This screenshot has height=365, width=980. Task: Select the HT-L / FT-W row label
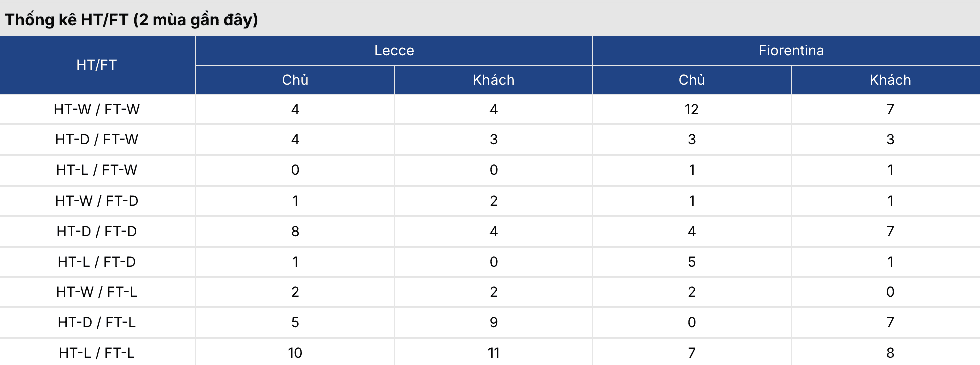tap(97, 170)
